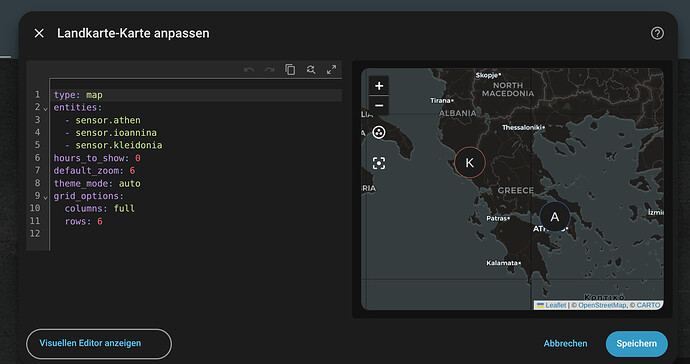Copy the YAML code to clipboard
The image size is (690, 364).
(x=290, y=70)
